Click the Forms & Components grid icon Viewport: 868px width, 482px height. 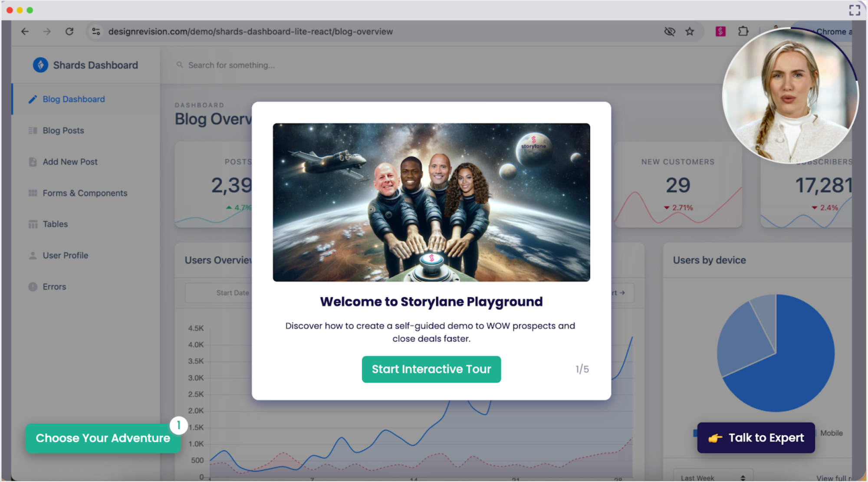click(x=33, y=193)
